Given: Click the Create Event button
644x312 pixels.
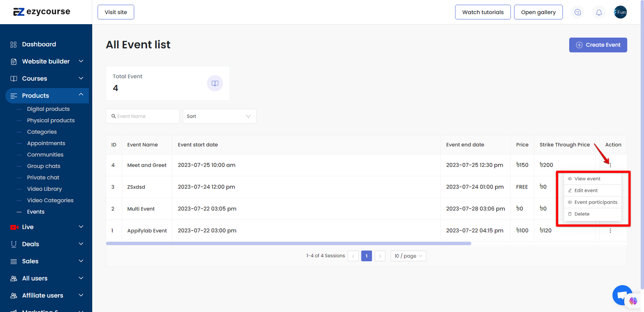Looking at the screenshot, I should [598, 45].
